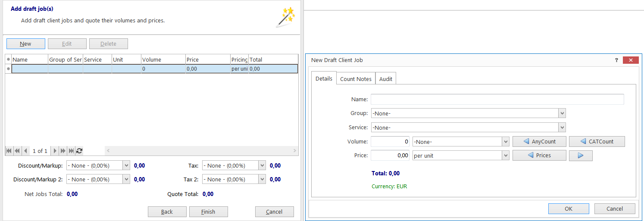Go to last record in navigator
644x221 pixels.
pyautogui.click(x=71, y=151)
